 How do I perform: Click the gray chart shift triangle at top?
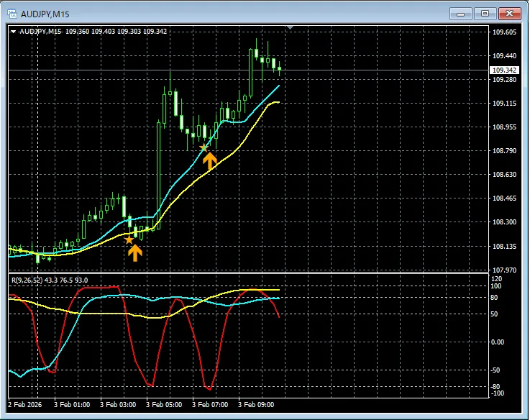click(290, 28)
